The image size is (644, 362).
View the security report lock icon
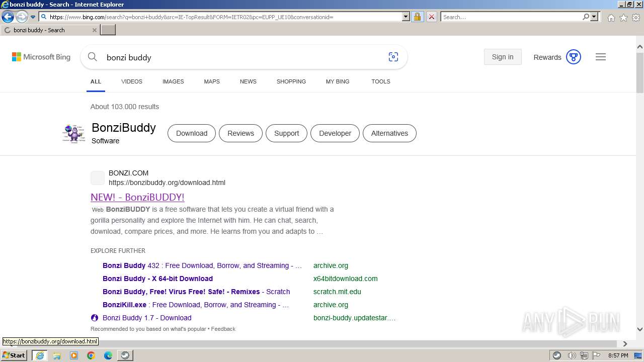(417, 17)
